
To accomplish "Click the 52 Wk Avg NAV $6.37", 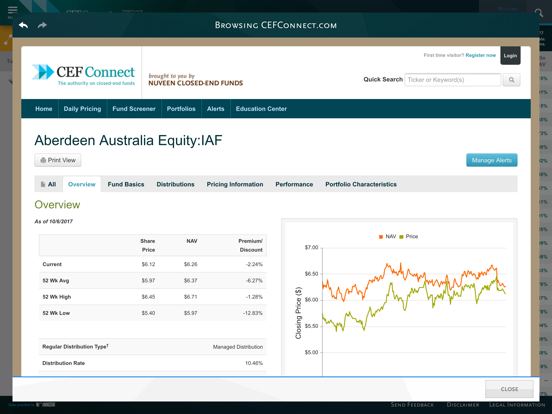I will [190, 281].
